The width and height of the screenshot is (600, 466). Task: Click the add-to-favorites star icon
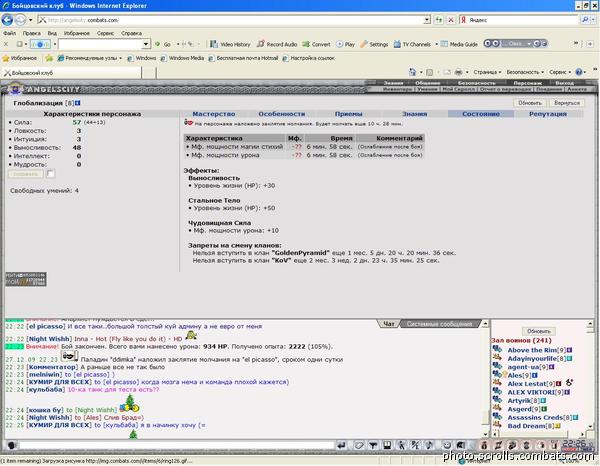[49, 58]
